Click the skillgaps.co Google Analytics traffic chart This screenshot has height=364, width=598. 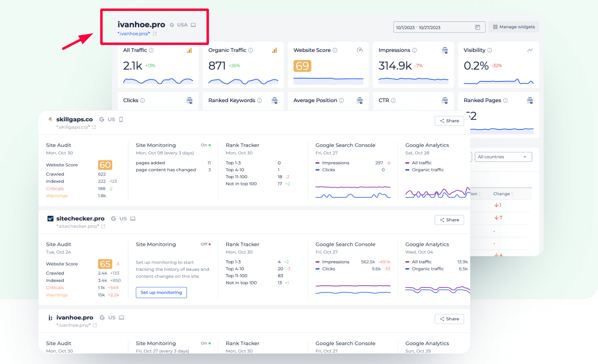click(438, 193)
